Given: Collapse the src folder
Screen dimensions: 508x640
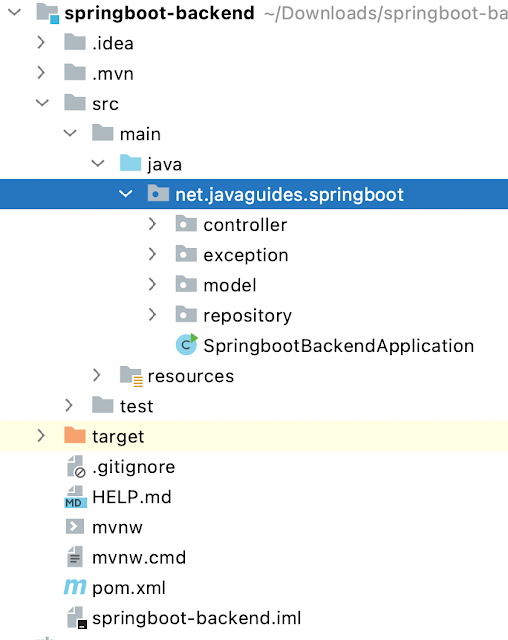Looking at the screenshot, I should [42, 102].
